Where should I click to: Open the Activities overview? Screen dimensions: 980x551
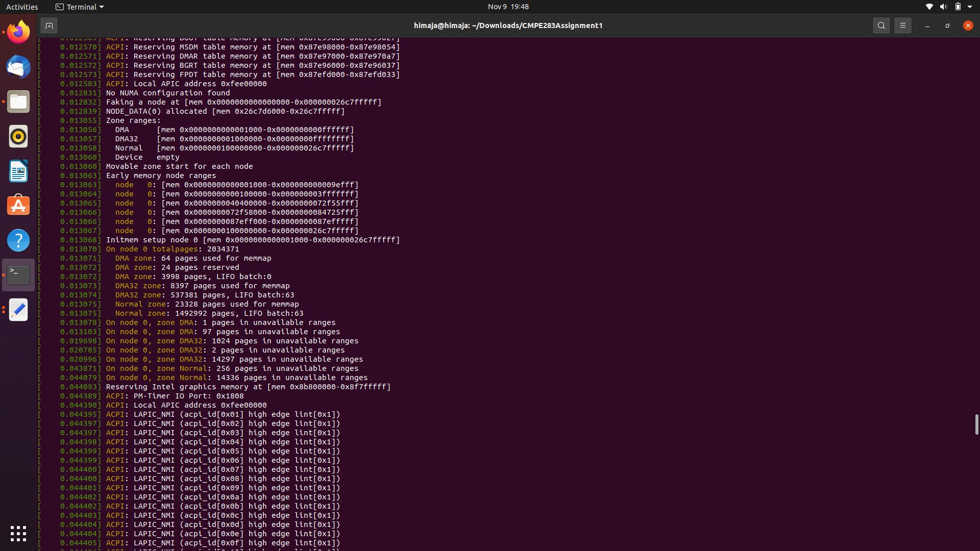point(22,7)
